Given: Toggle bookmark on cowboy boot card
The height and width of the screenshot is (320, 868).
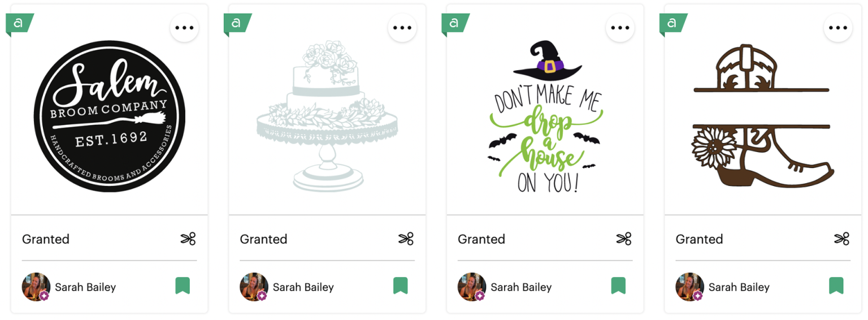Looking at the screenshot, I should click(x=836, y=286).
